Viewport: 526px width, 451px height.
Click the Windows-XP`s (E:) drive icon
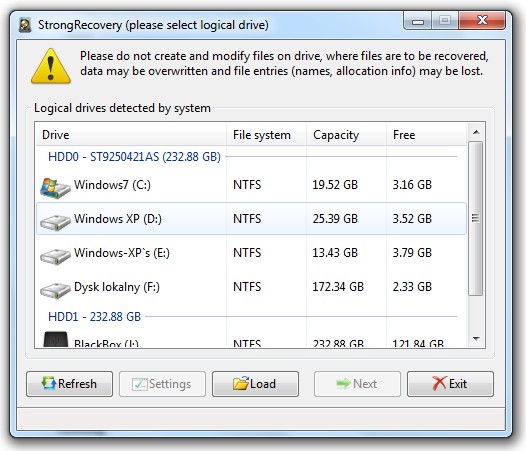click(x=55, y=256)
